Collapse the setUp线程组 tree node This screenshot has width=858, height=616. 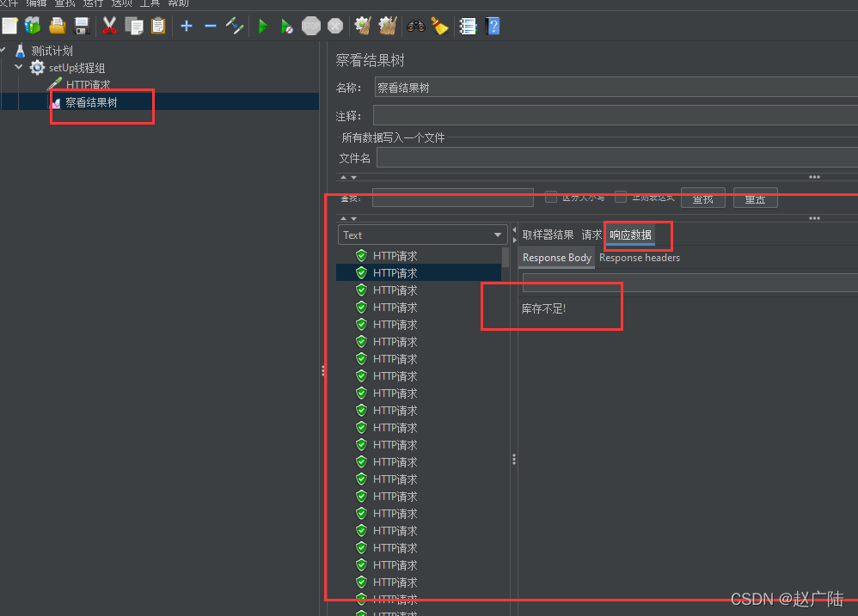point(19,67)
